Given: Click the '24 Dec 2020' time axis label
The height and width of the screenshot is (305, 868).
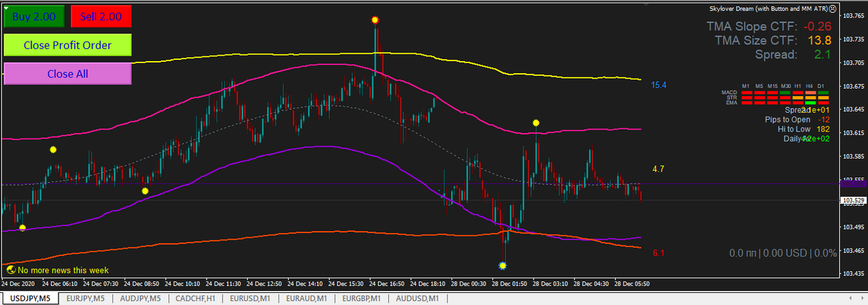Looking at the screenshot, I should [x=19, y=284].
